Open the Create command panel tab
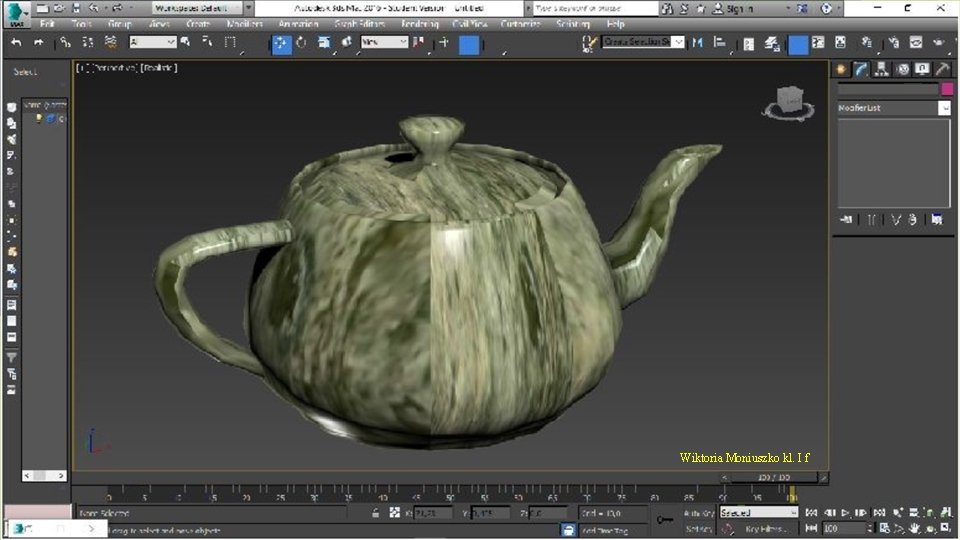The width and height of the screenshot is (960, 540). click(842, 69)
